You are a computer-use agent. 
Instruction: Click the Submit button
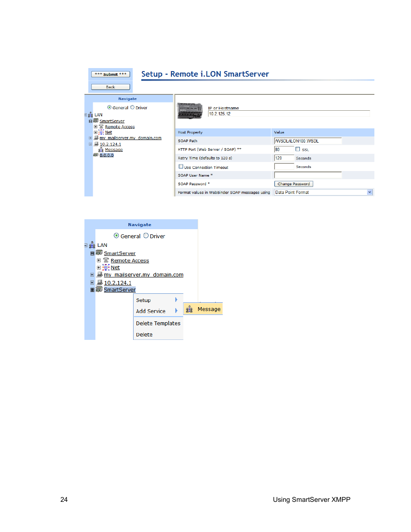pos(111,74)
